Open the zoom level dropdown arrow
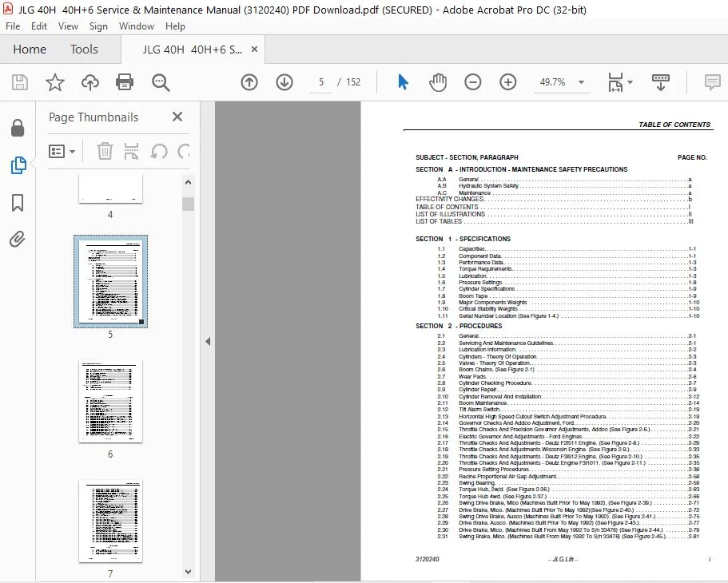728x583 pixels. (581, 82)
